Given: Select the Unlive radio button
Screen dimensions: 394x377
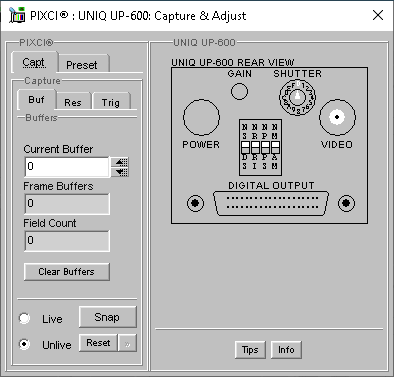Looking at the screenshot, I should coord(24,344).
